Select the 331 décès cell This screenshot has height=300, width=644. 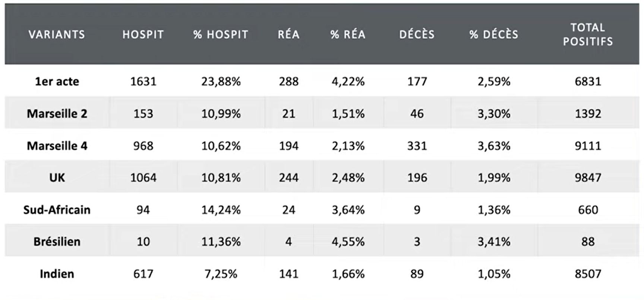coord(417,146)
